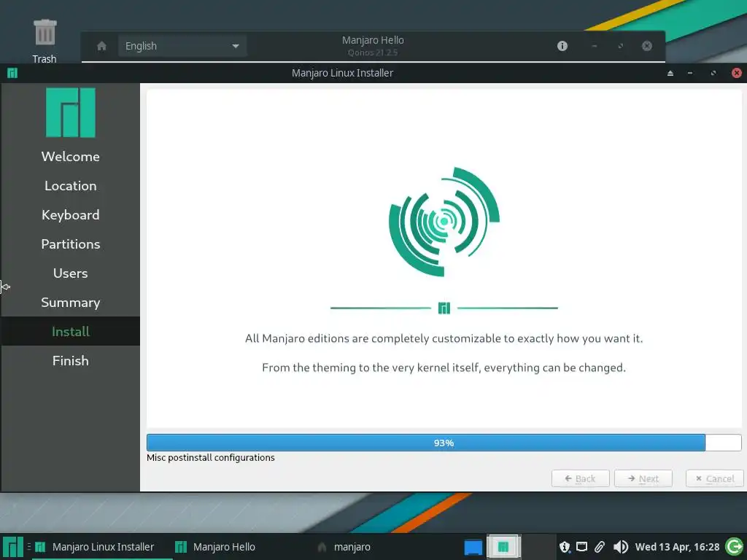Close the Manjaro Hello window
Screen dimensions: 747x560
[647, 46]
